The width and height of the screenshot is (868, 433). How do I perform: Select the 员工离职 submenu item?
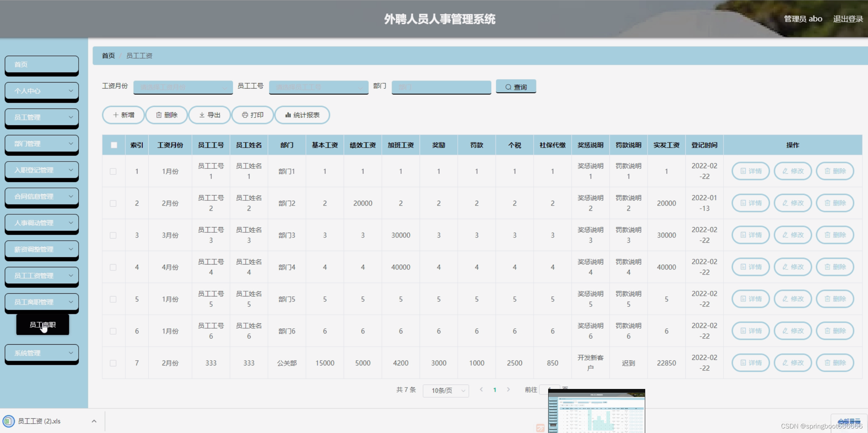pyautogui.click(x=42, y=325)
